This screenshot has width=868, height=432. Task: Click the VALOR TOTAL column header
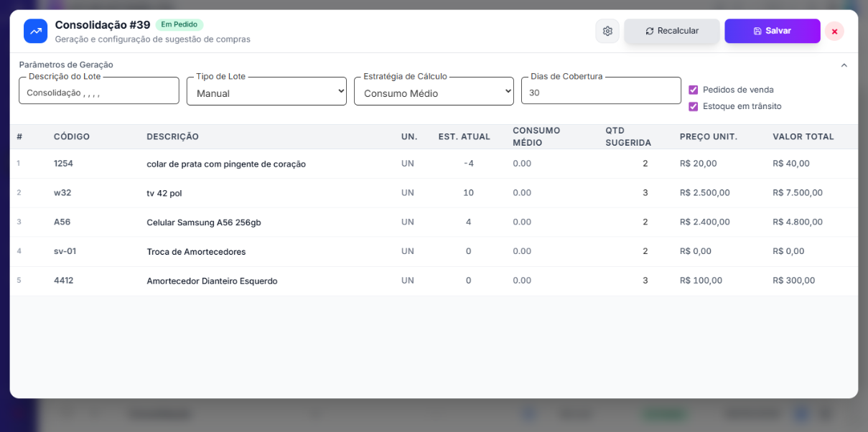coord(803,136)
